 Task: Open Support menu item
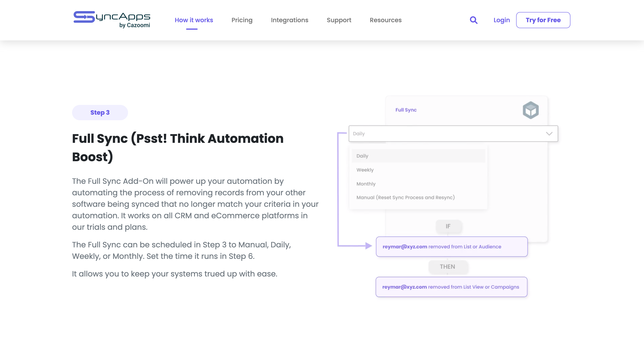click(339, 20)
